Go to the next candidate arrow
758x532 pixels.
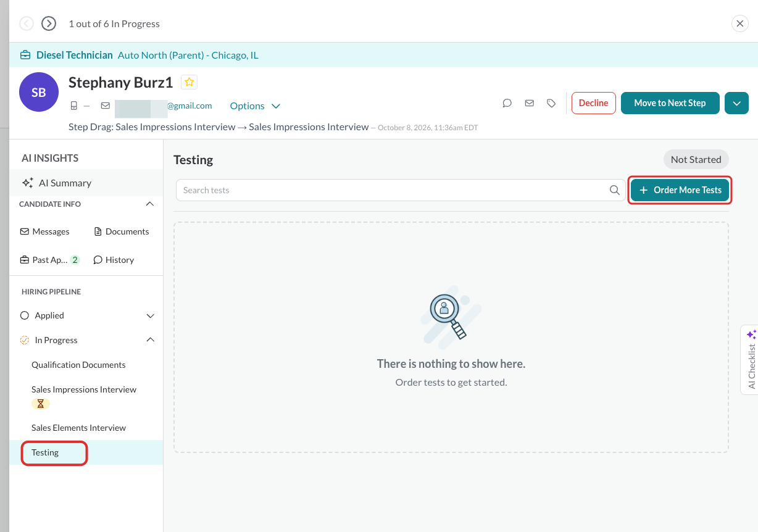tap(49, 23)
